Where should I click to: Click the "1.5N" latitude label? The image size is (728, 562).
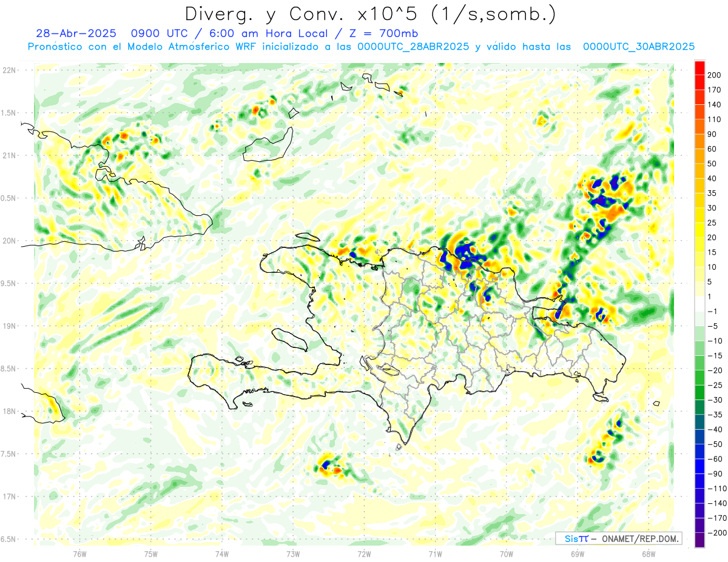pyautogui.click(x=9, y=113)
